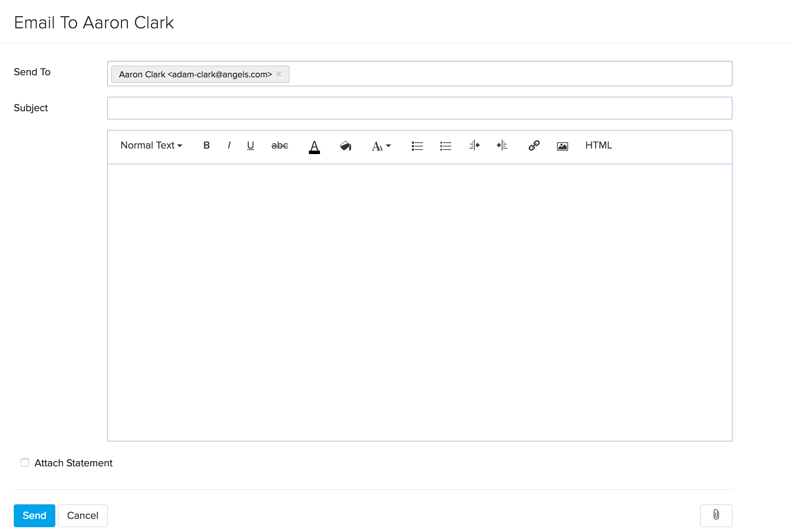
Task: Click the Underline formatting icon
Action: (250, 145)
